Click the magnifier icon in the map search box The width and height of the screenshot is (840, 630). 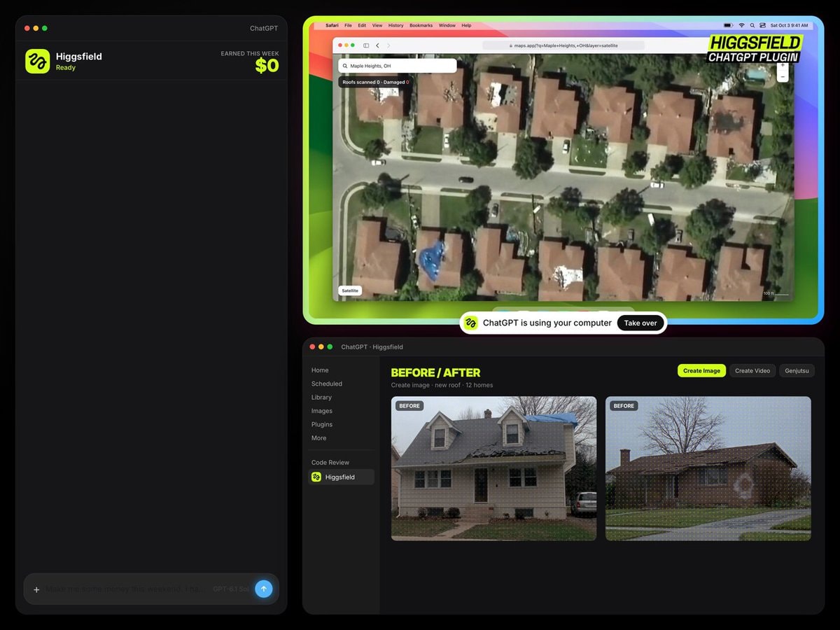click(x=345, y=66)
